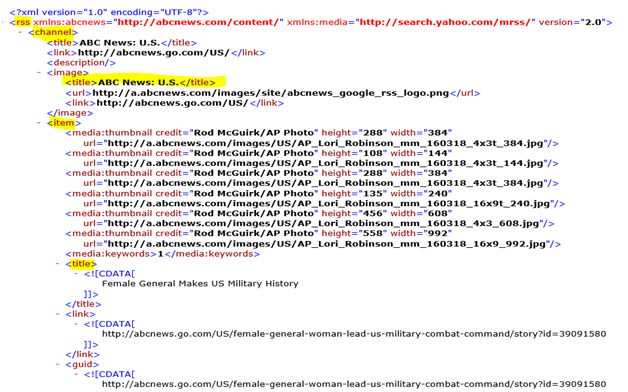Collapse the image element's minus marker
The width and height of the screenshot is (628, 392).
click(39, 72)
